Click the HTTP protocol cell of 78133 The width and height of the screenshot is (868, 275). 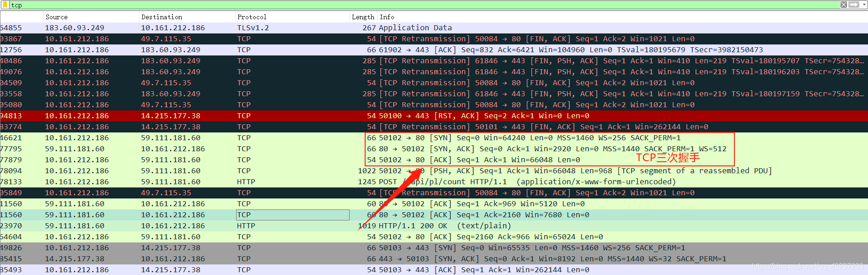click(x=246, y=181)
